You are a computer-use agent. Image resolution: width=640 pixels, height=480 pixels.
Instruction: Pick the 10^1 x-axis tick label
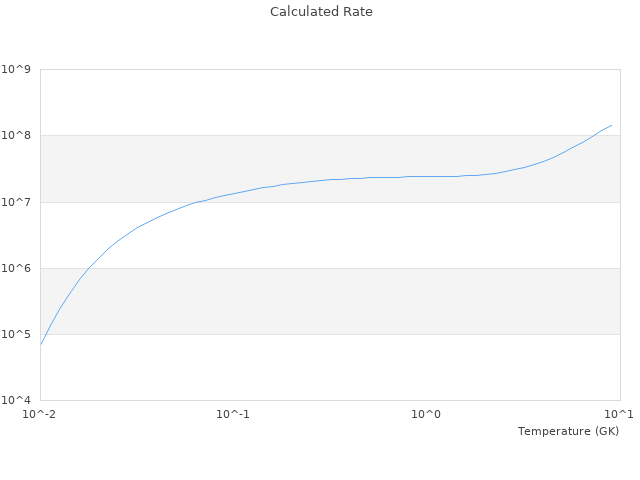pyautogui.click(x=619, y=414)
